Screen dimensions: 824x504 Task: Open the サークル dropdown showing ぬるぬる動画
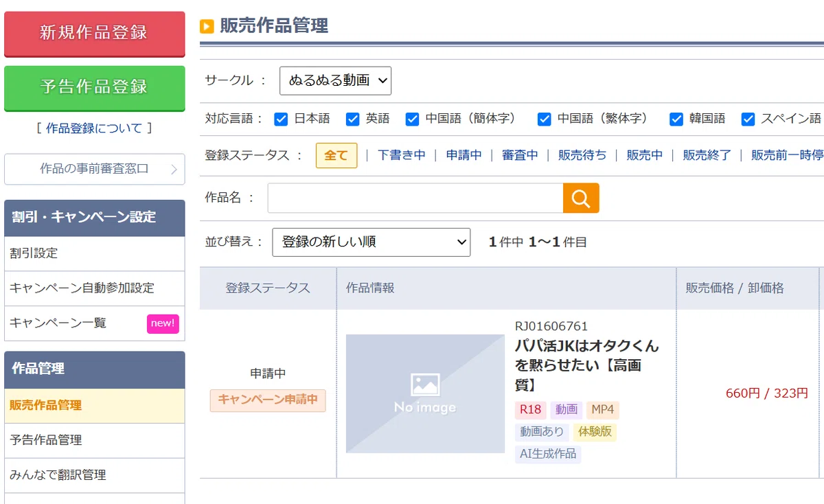point(335,81)
